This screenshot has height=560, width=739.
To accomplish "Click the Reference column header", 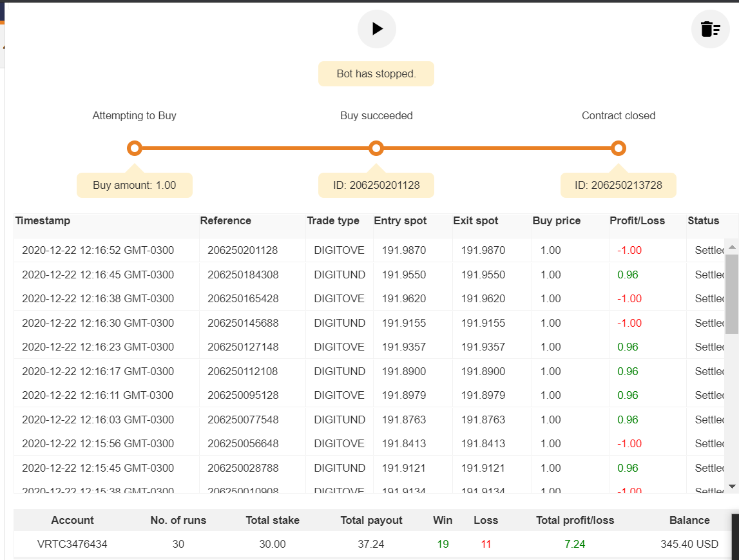I will [226, 220].
